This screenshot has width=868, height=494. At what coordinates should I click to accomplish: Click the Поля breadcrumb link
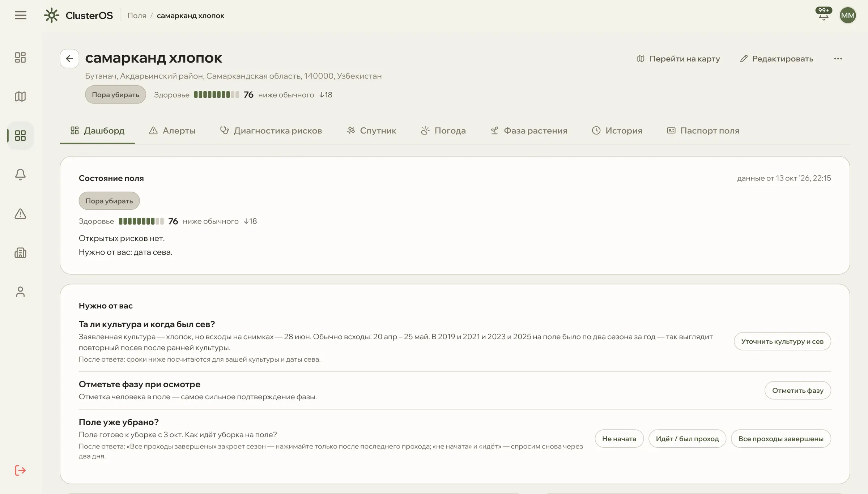click(x=137, y=16)
